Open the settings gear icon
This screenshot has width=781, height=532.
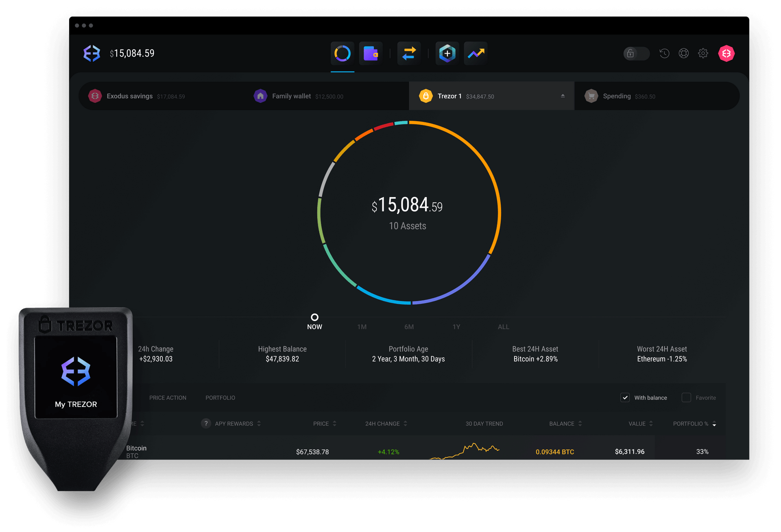coord(703,54)
